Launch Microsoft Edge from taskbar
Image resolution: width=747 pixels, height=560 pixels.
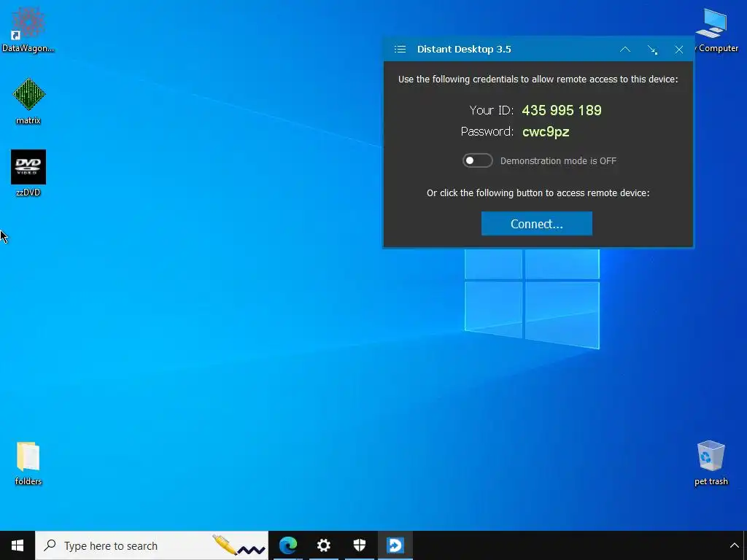click(287, 545)
